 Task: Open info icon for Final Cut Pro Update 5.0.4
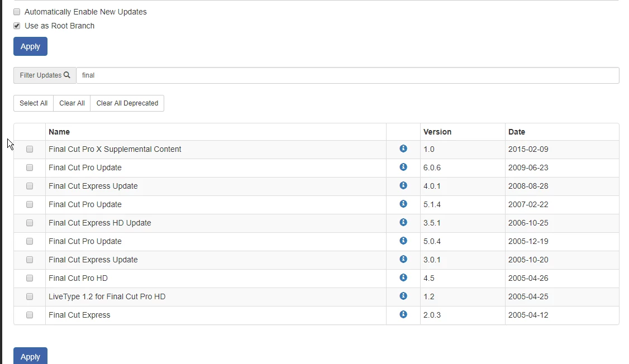tap(403, 241)
